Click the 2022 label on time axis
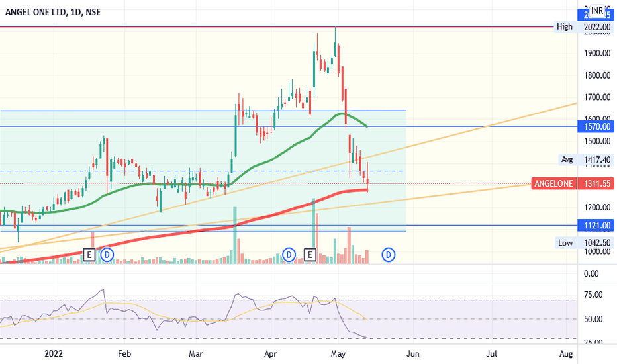 click(54, 354)
